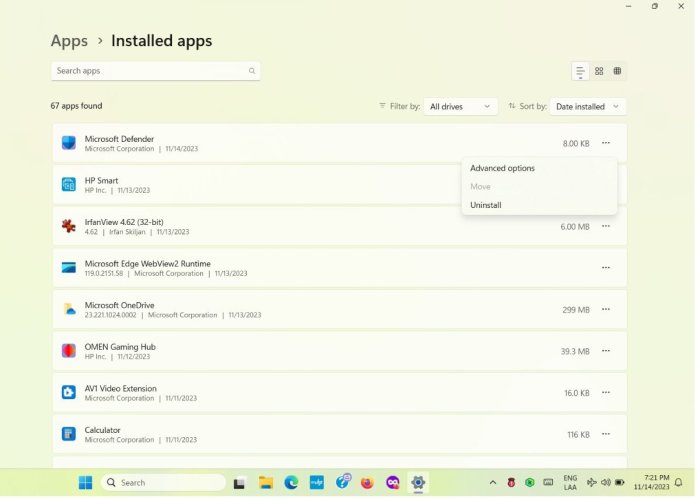The width and height of the screenshot is (700, 499).
Task: Open Task View on the taskbar
Action: pos(241,485)
